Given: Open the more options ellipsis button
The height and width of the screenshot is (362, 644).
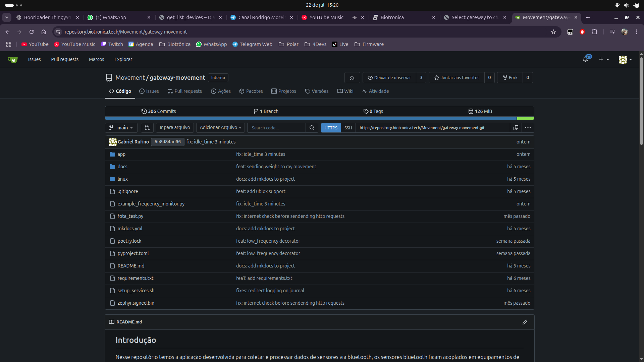Looking at the screenshot, I should [528, 128].
